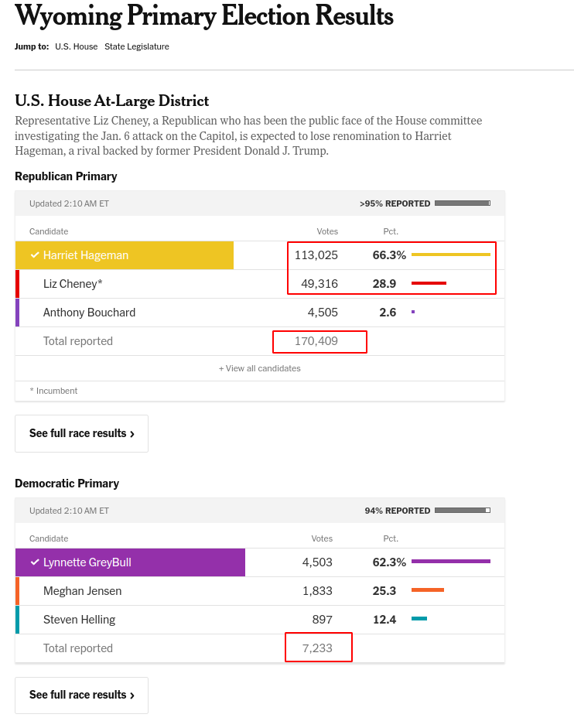Click the Republican total reported vote count
The height and width of the screenshot is (728, 574).
pyautogui.click(x=316, y=341)
